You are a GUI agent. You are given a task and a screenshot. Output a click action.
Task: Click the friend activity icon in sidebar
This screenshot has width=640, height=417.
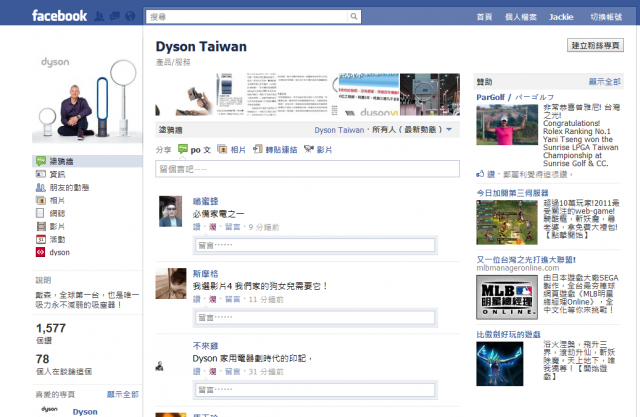coord(41,187)
